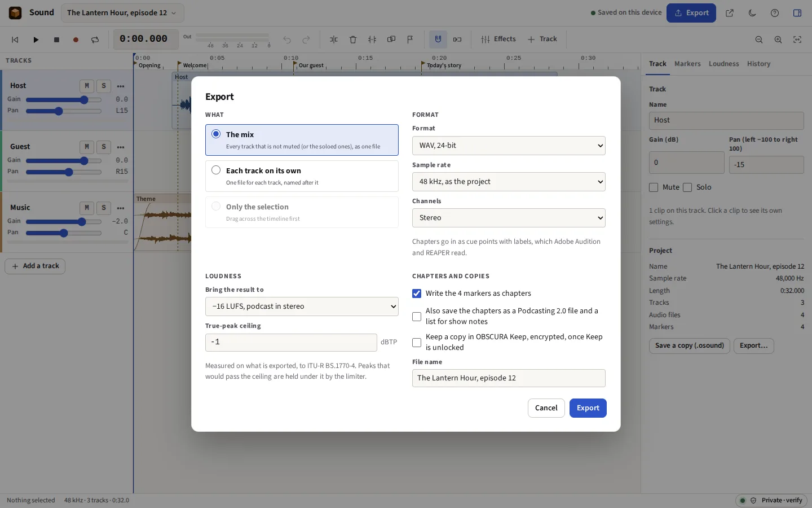The height and width of the screenshot is (508, 812).
Task: Click the Play button in the transport bar
Action: point(36,40)
